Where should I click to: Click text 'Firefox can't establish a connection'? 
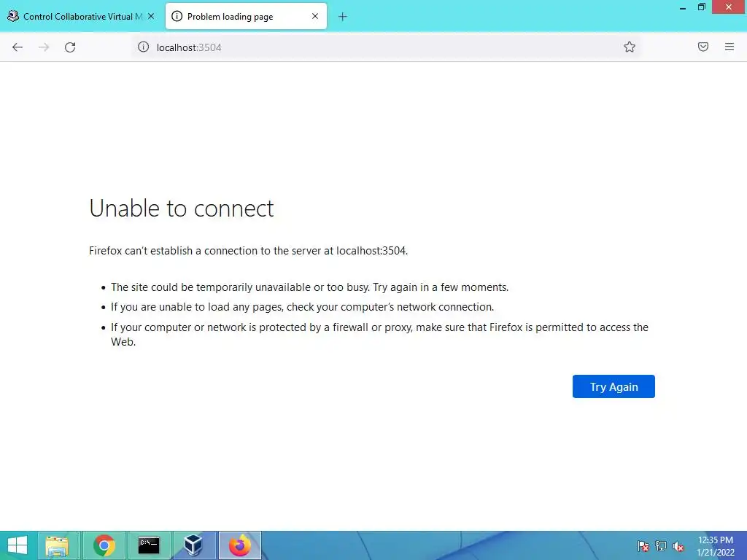pos(248,251)
